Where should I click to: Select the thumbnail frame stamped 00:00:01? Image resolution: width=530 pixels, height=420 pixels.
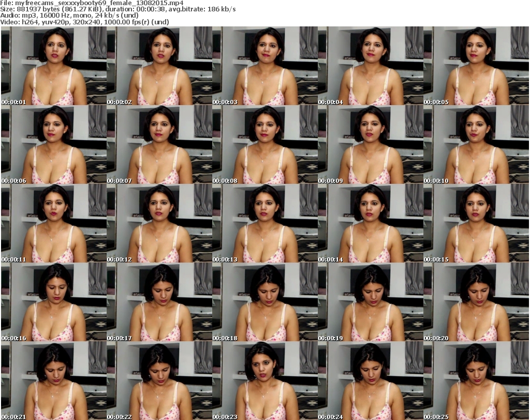coord(54,66)
